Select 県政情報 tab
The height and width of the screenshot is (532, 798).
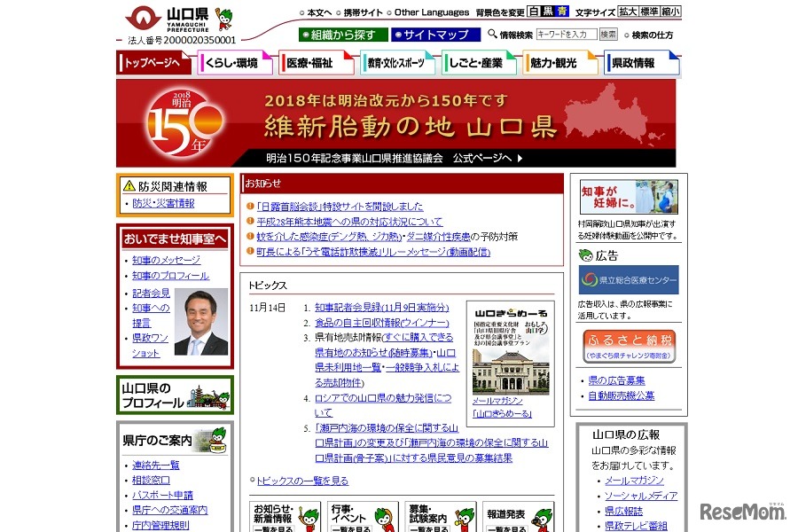(642, 63)
